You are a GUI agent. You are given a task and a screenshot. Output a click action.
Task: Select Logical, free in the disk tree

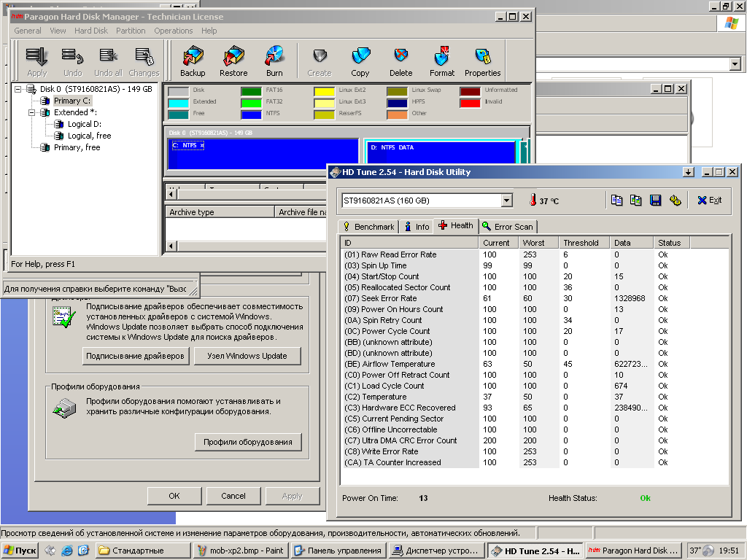pyautogui.click(x=89, y=136)
